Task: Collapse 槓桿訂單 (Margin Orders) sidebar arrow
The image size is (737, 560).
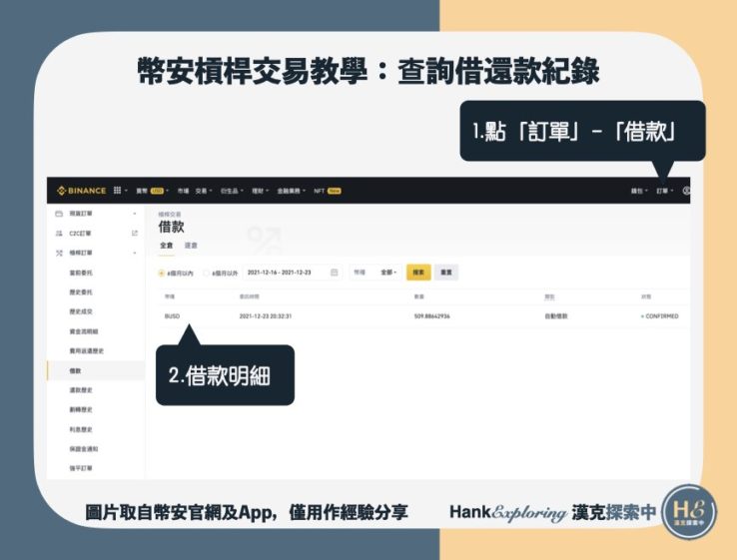Action: click(x=135, y=253)
